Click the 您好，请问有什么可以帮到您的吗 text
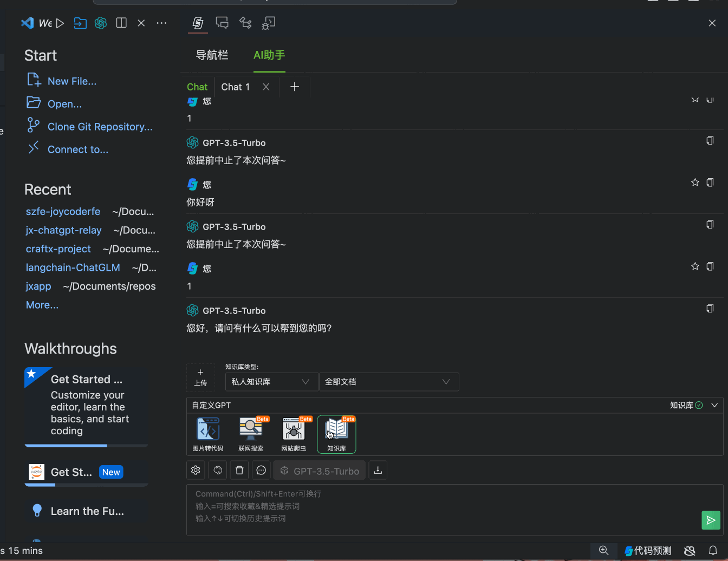This screenshot has width=728, height=561. coord(259,328)
